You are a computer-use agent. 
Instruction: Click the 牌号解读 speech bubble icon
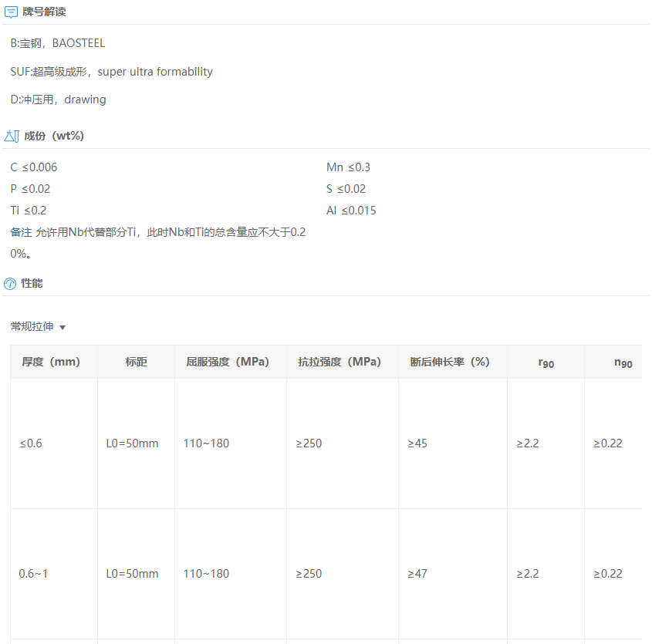coord(11,12)
